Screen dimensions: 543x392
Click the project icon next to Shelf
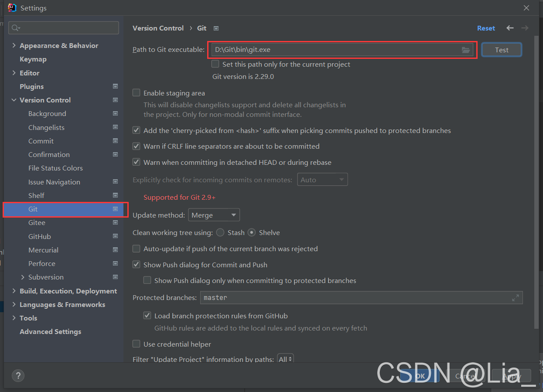(115, 195)
